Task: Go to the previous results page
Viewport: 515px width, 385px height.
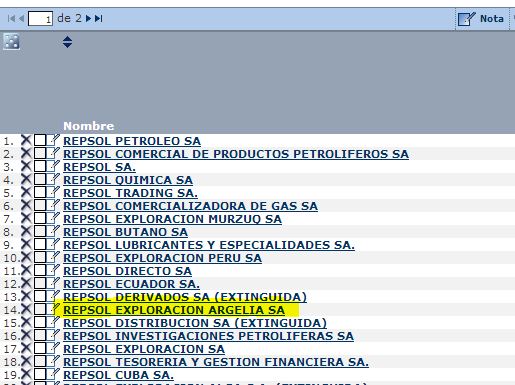Action: (x=21, y=18)
